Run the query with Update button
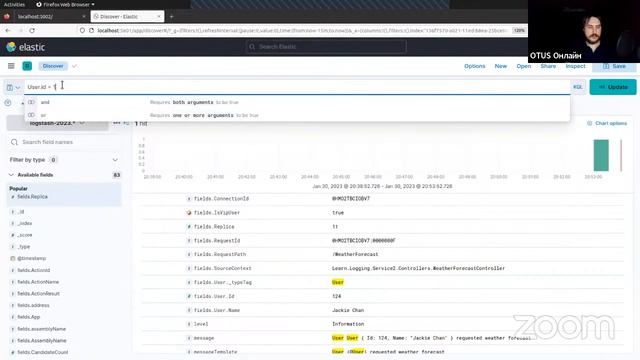This screenshot has height=360, width=640. [613, 87]
